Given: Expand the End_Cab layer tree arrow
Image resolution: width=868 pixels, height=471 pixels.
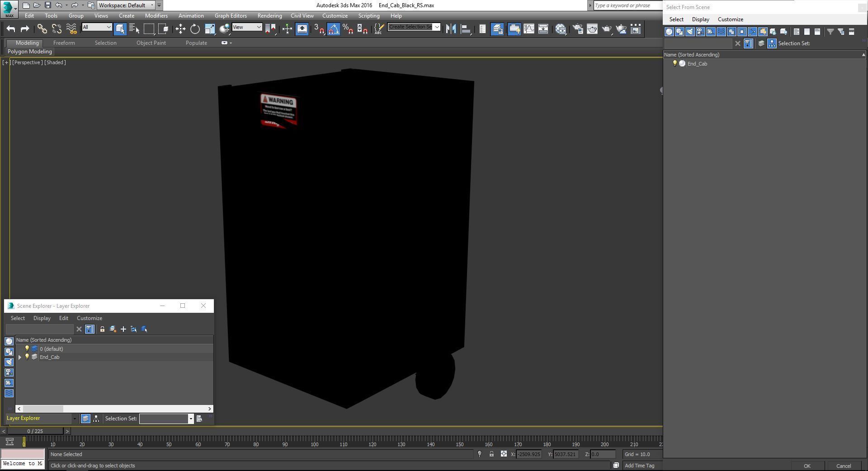Looking at the screenshot, I should click(x=19, y=357).
